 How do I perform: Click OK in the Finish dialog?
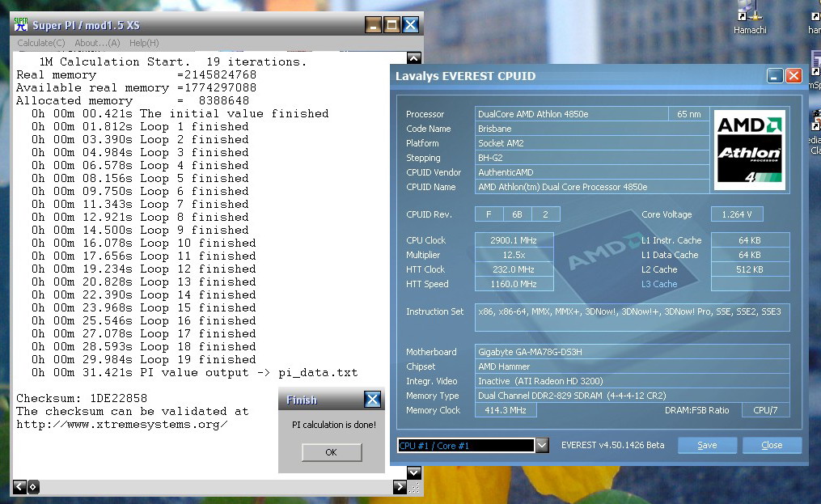pyautogui.click(x=332, y=452)
